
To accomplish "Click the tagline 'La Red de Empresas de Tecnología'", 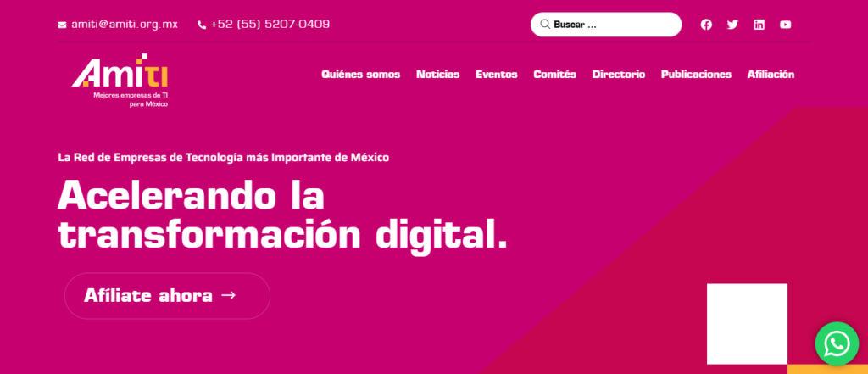I will [x=223, y=158].
